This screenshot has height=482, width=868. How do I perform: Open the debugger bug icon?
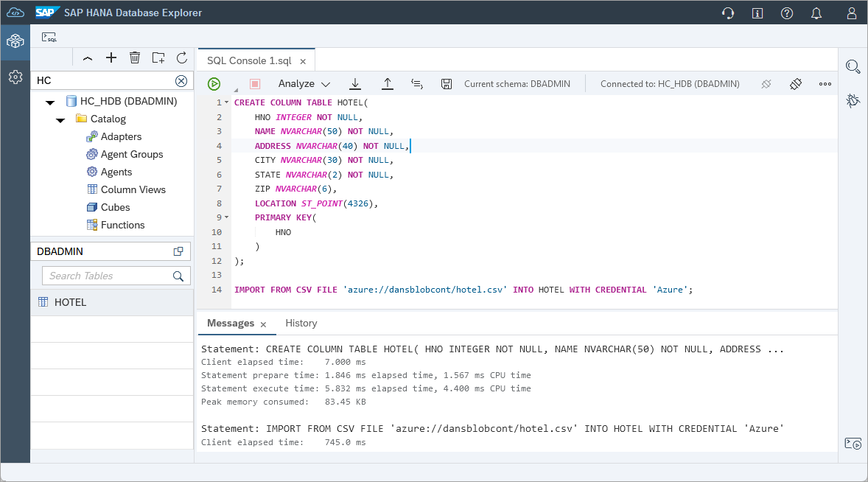pos(853,100)
